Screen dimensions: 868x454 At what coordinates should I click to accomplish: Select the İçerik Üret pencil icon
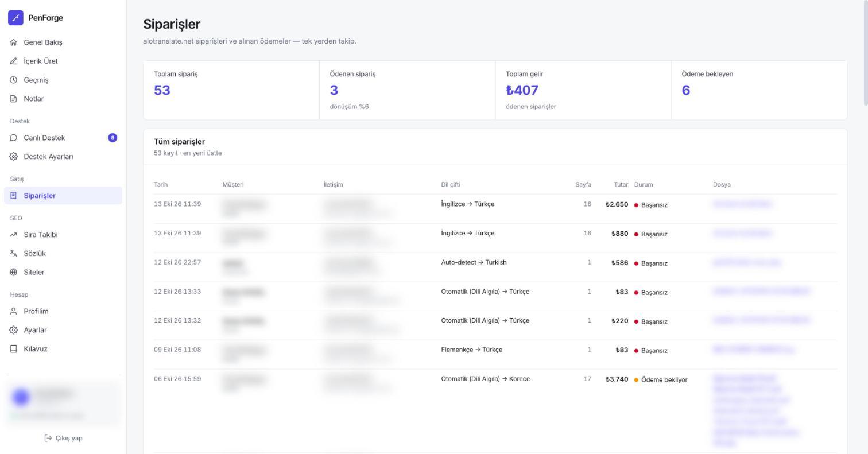point(14,61)
